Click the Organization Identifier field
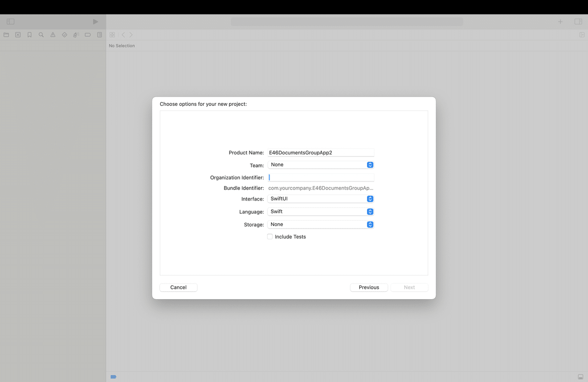 [x=321, y=178]
